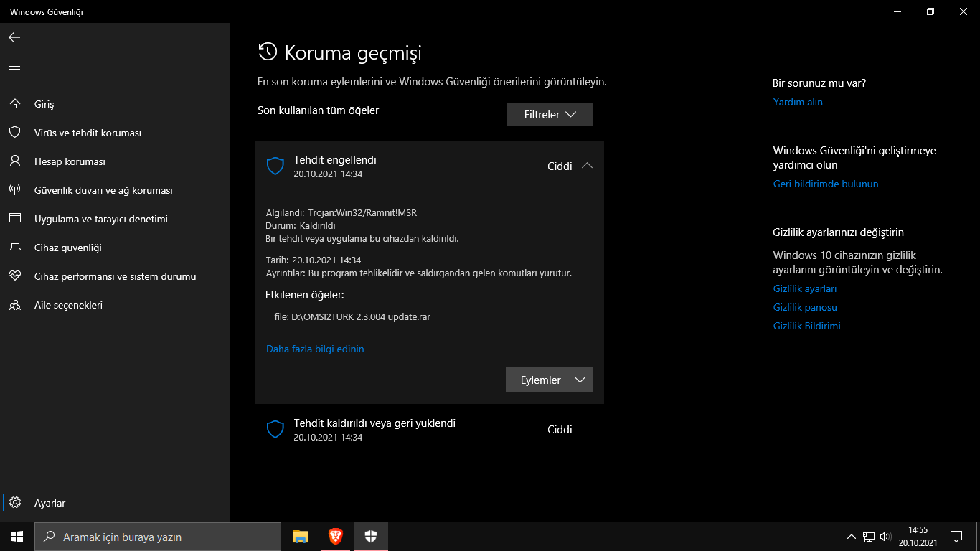Open the Eylemler actions dropdown
980x551 pixels.
point(549,380)
